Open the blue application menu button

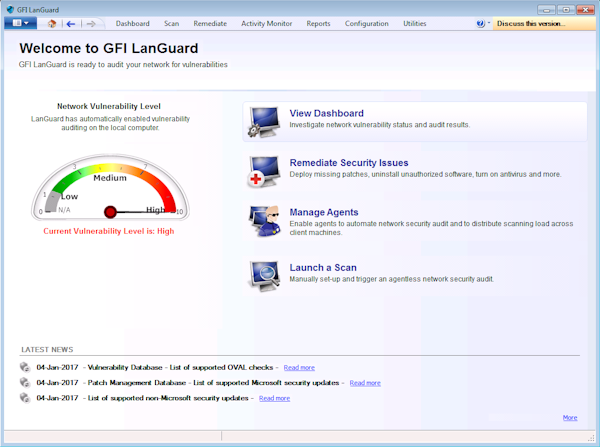pos(20,23)
